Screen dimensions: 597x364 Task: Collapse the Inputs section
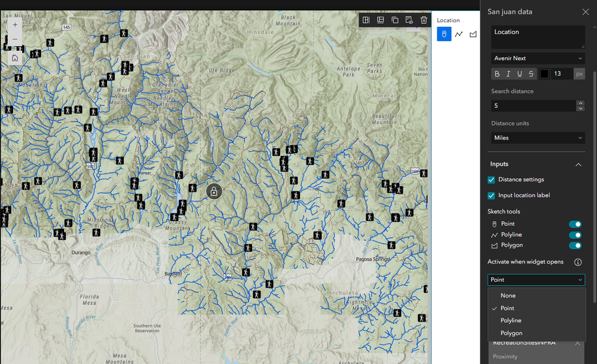pyautogui.click(x=578, y=164)
